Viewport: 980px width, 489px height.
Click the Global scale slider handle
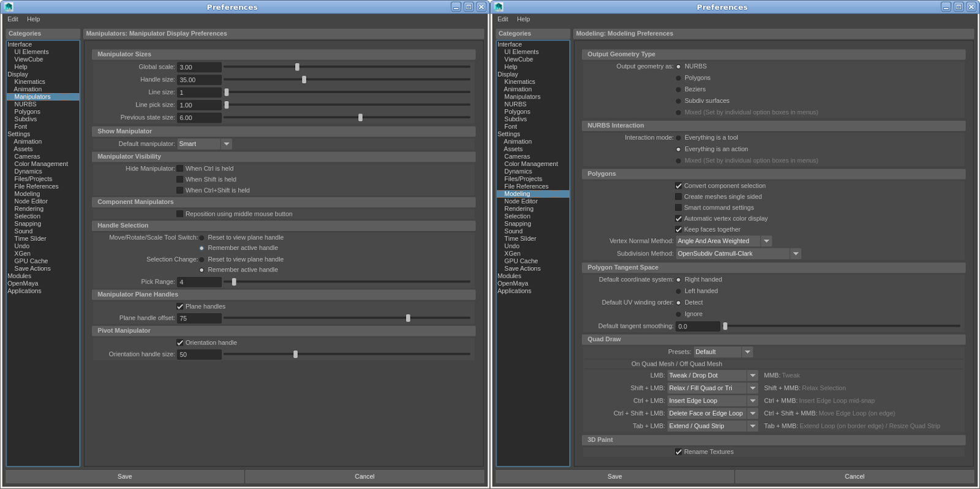(297, 67)
